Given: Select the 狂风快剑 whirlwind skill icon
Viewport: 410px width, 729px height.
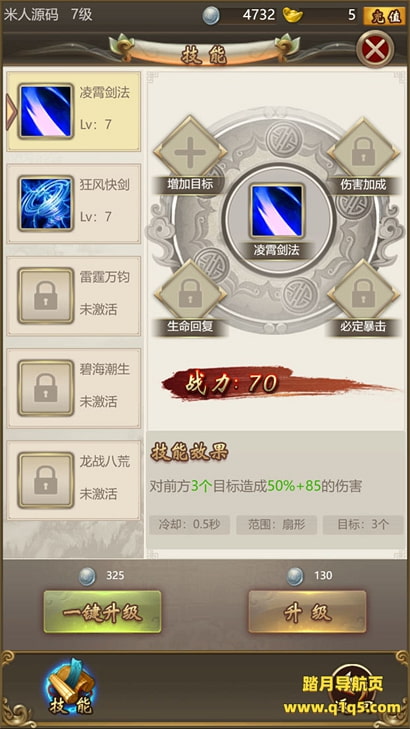Looking at the screenshot, I should 46,203.
